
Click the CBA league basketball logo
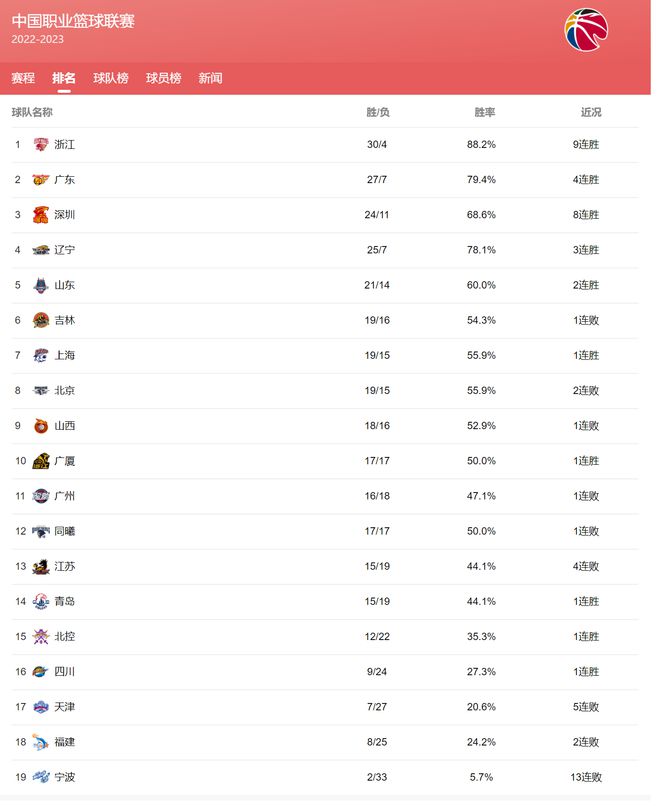click(x=586, y=30)
